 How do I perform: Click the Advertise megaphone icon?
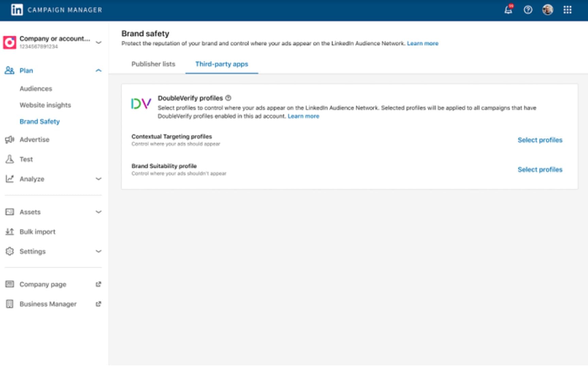10,140
